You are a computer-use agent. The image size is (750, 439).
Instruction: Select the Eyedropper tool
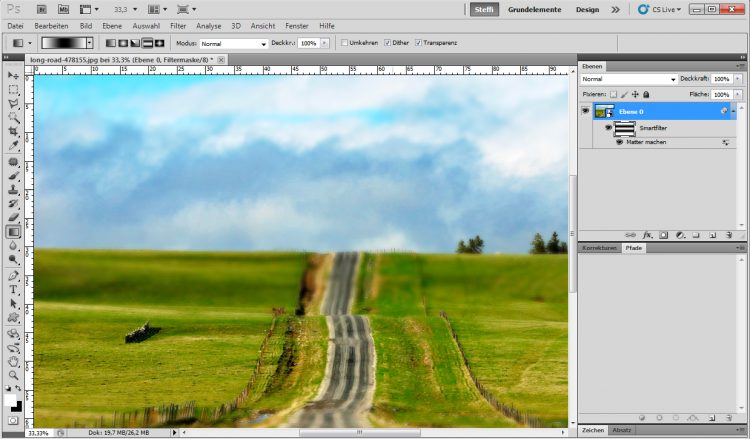(13, 145)
